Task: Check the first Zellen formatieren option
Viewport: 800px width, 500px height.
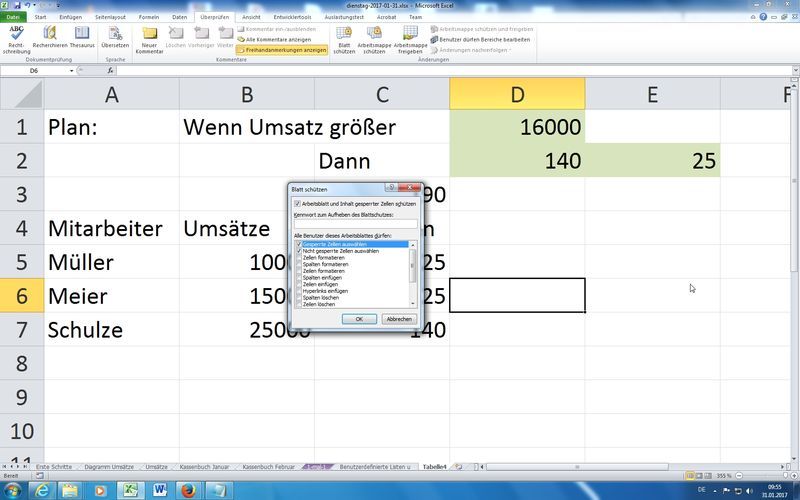Action: coord(298,258)
